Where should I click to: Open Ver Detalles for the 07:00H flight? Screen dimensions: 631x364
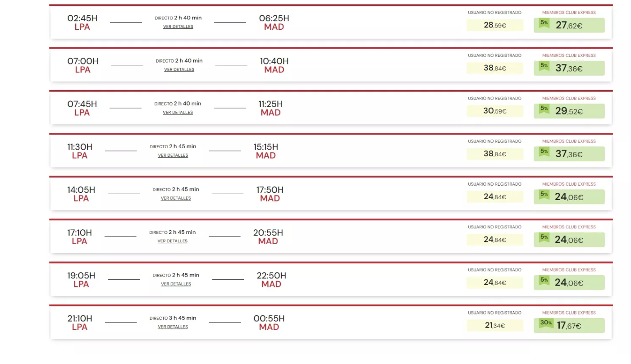179,70
